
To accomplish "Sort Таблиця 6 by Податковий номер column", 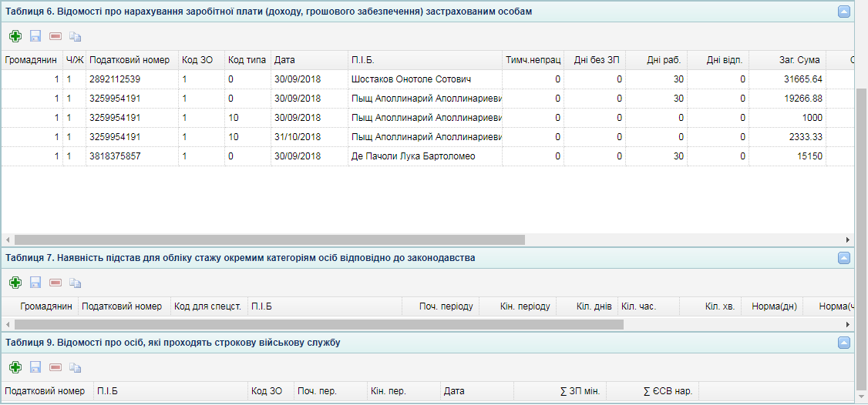I will coord(133,60).
